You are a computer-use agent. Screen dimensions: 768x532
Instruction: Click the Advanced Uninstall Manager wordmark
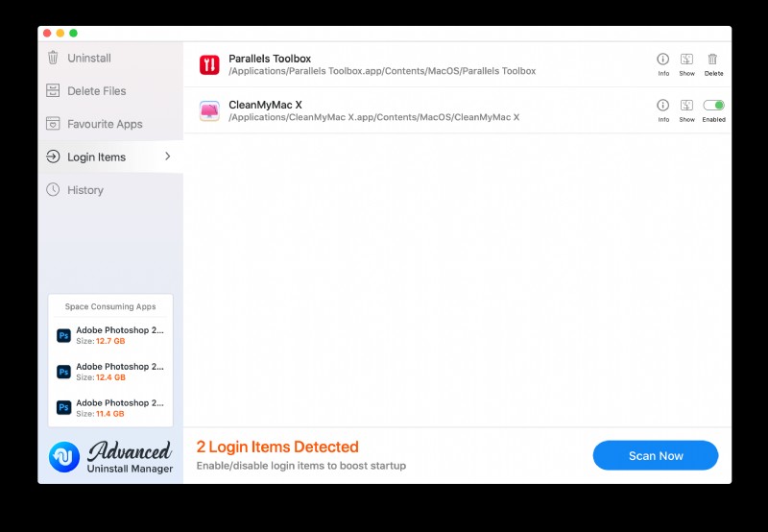pos(130,457)
